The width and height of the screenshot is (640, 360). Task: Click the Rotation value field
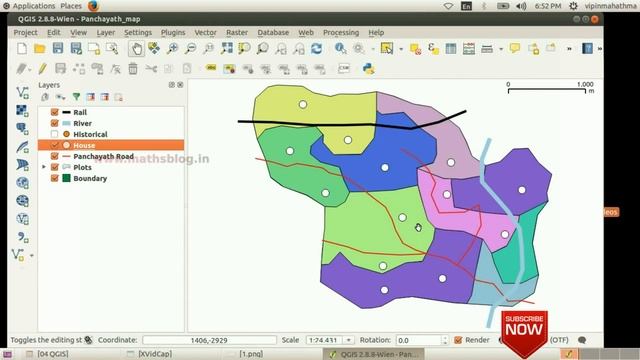coord(419,340)
